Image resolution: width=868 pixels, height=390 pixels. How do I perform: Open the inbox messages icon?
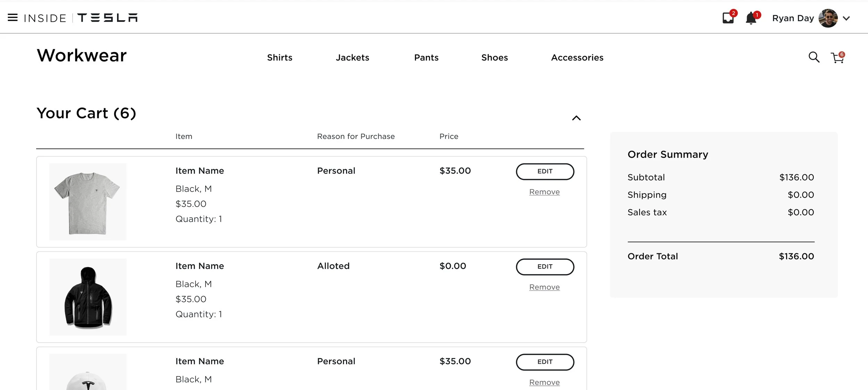[x=728, y=18]
